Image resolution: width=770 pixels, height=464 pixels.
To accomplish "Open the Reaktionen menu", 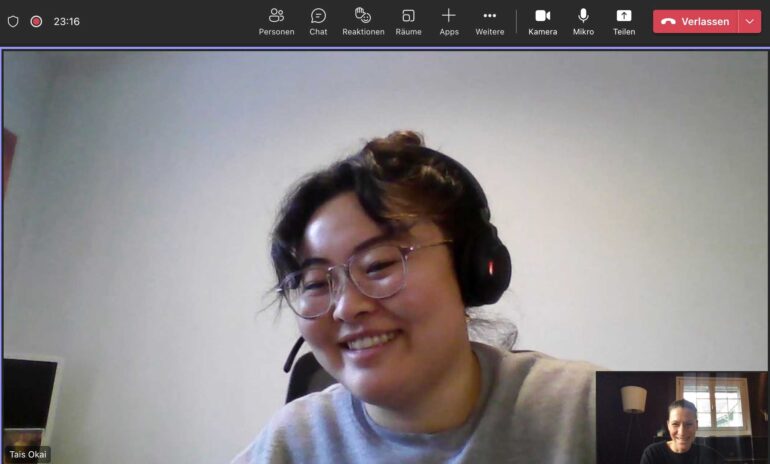I will [363, 21].
